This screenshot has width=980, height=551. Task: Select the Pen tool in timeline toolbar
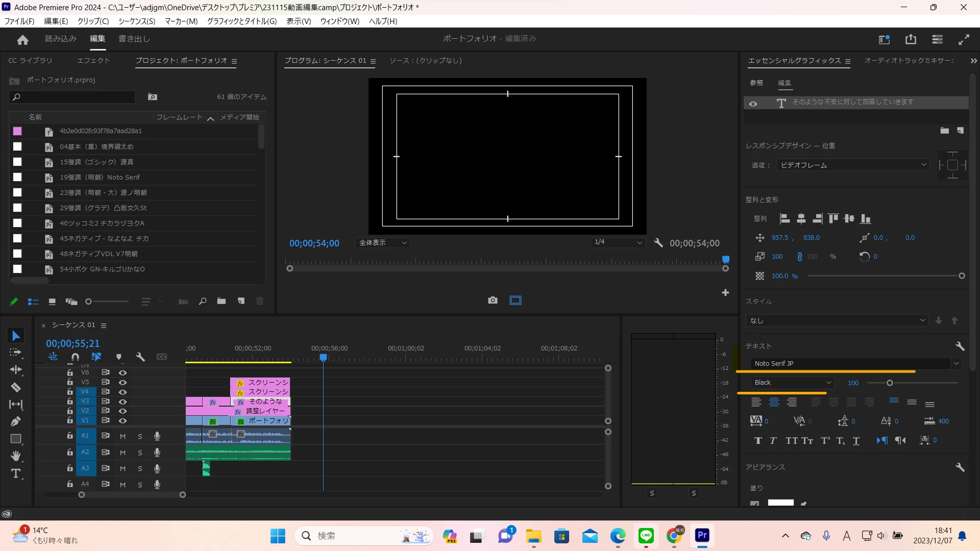click(x=16, y=421)
